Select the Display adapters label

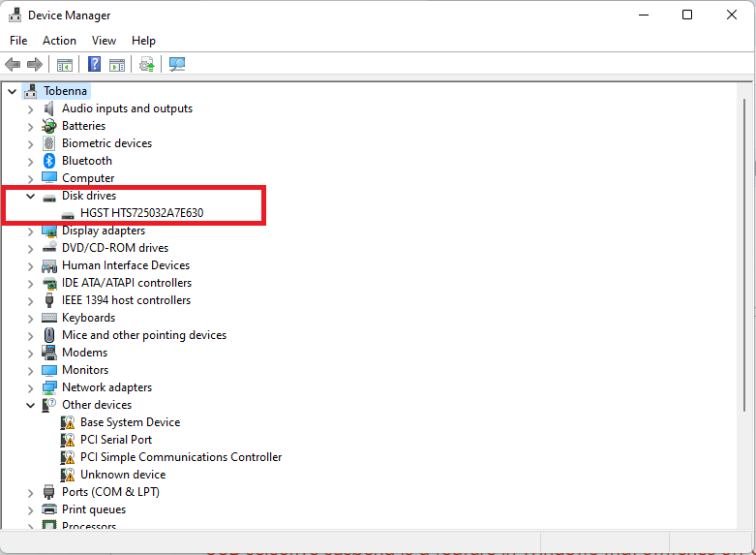tap(104, 231)
